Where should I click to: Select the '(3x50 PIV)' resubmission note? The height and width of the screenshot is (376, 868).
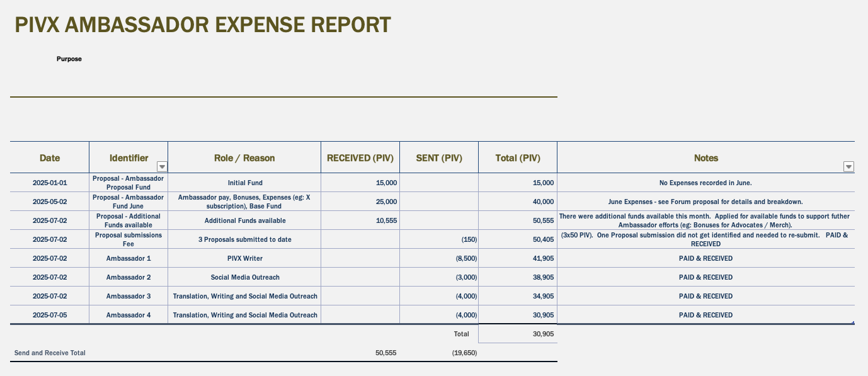706,239
